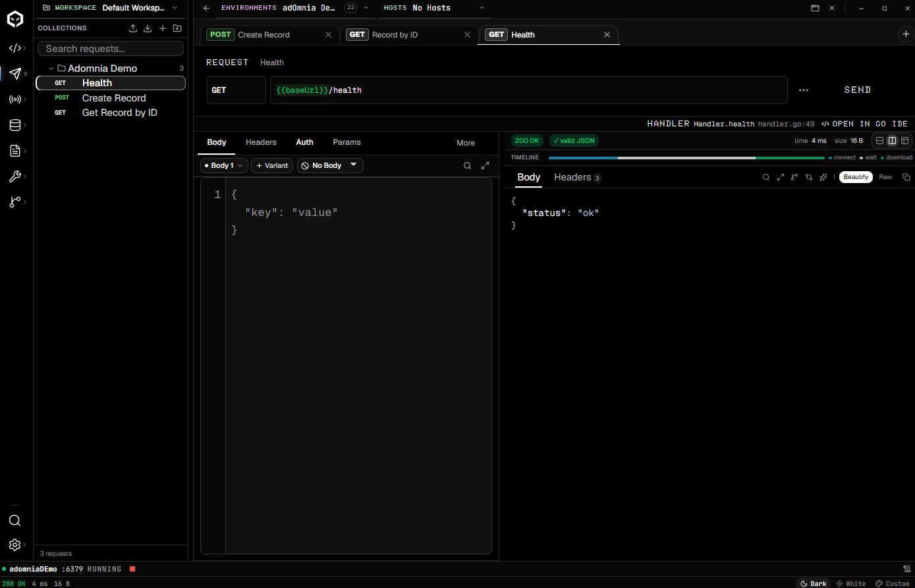
Task: Open the git branch panel in sidebar
Action: pyautogui.click(x=15, y=202)
